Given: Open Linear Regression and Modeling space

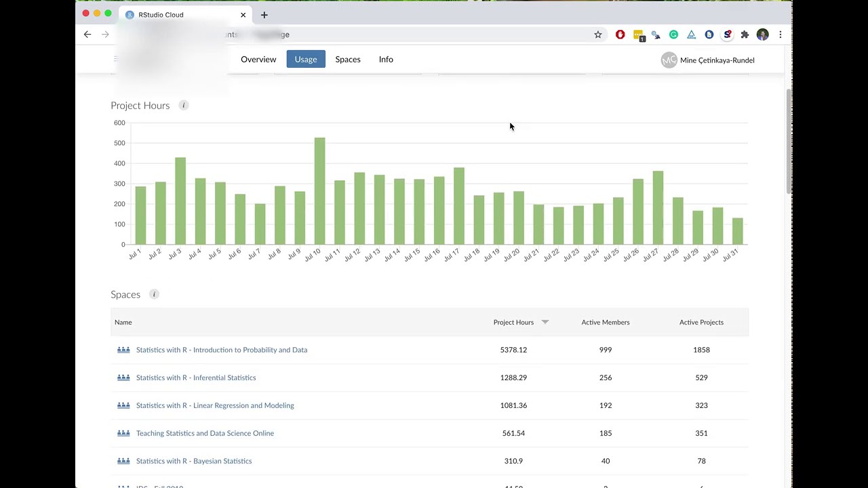Looking at the screenshot, I should coord(215,405).
